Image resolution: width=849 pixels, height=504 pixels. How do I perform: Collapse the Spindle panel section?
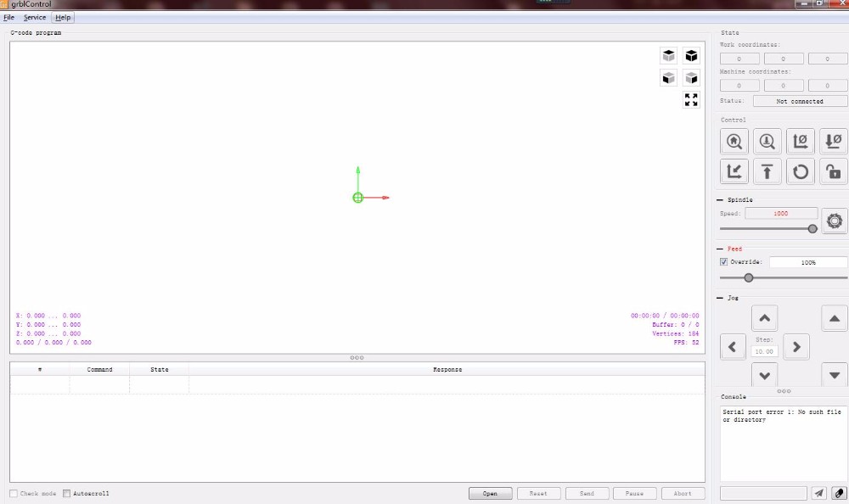point(721,200)
